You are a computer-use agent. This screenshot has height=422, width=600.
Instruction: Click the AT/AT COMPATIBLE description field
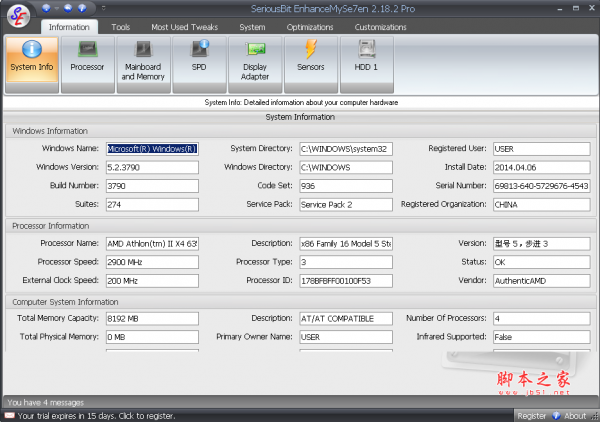click(346, 318)
